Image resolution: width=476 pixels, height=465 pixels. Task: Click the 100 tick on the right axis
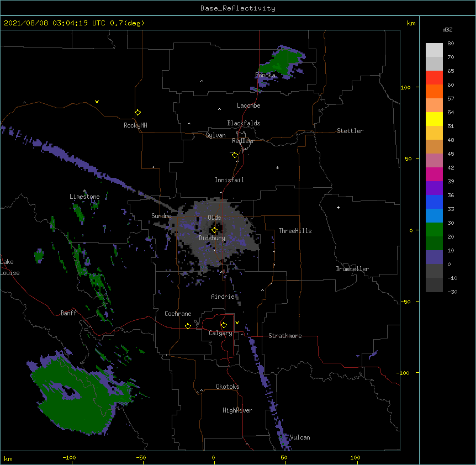click(x=405, y=87)
